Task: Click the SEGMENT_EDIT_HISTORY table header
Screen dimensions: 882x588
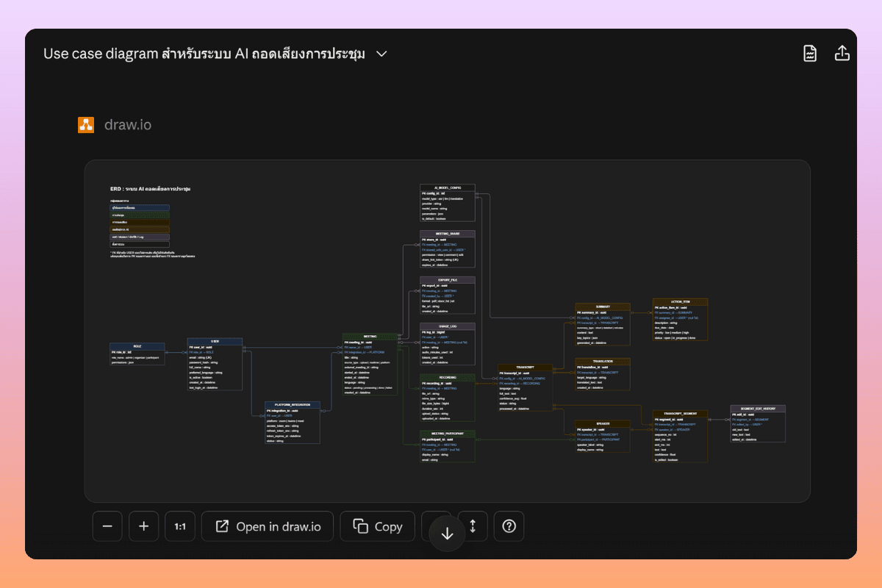Action: (x=758, y=409)
